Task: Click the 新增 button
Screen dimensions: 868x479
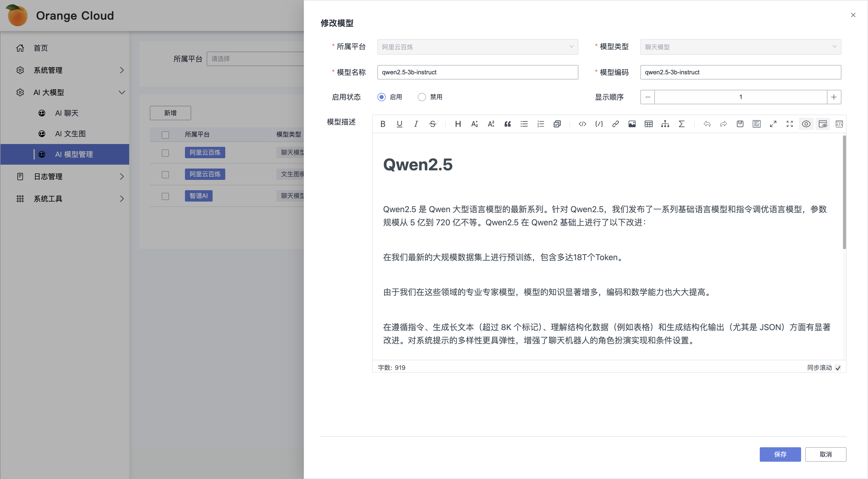Action: [170, 113]
